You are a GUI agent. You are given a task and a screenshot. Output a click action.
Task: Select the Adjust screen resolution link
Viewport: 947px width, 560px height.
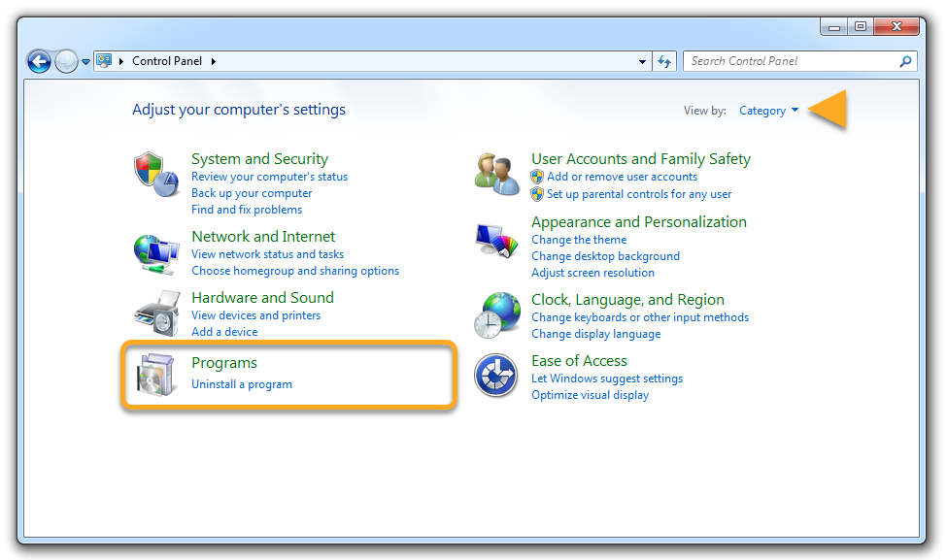coord(592,273)
